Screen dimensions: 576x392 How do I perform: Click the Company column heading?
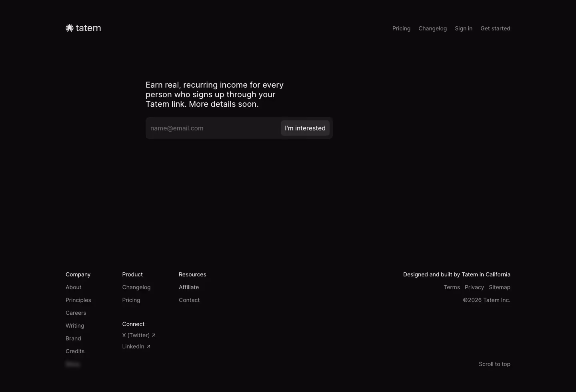[x=78, y=274]
